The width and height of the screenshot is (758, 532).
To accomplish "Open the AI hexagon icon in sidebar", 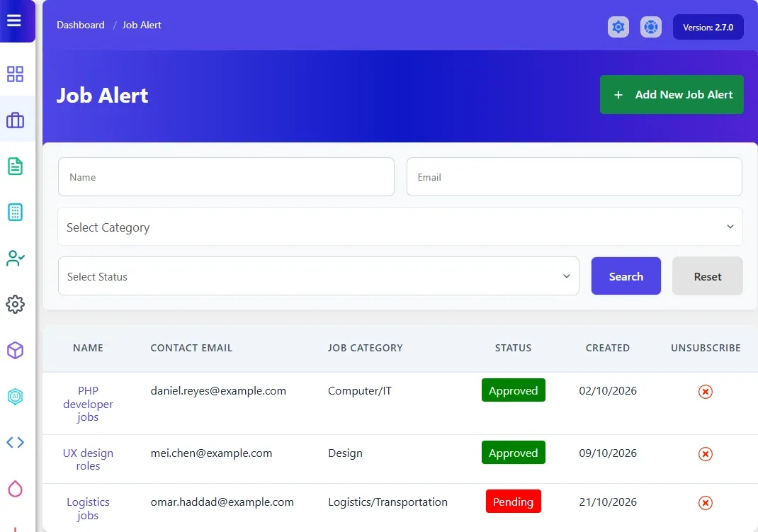I will (x=15, y=397).
